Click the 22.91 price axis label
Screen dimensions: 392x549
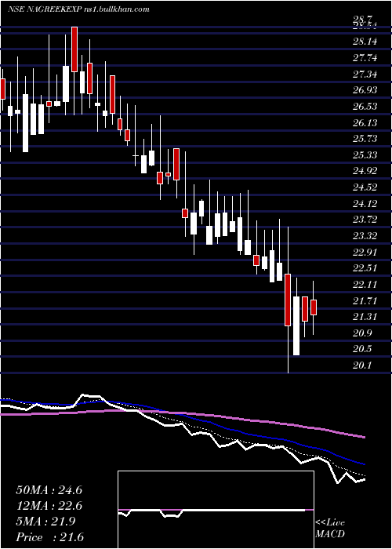point(365,252)
